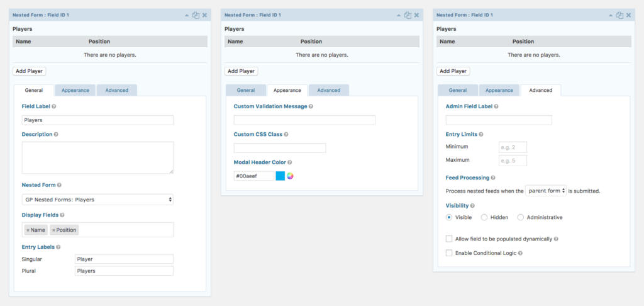This screenshot has height=306, width=644.
Task: Switch to Advanced tab in middle panel
Action: [x=328, y=91]
